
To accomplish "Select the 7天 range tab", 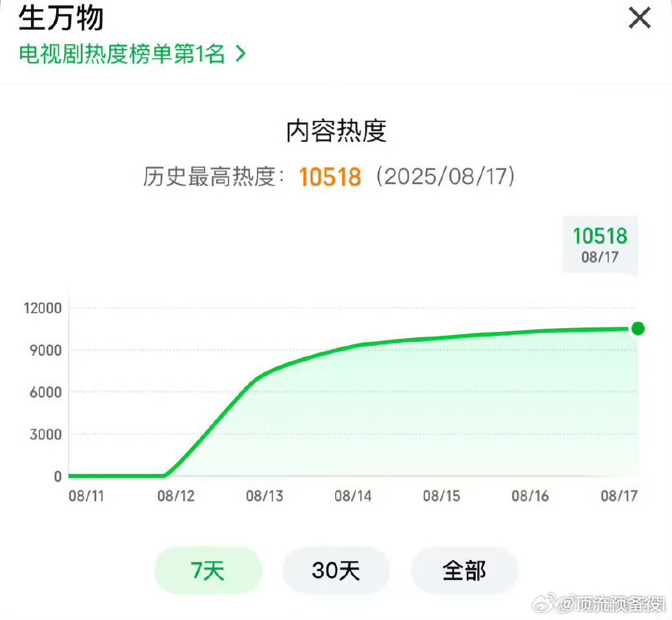I will (208, 570).
